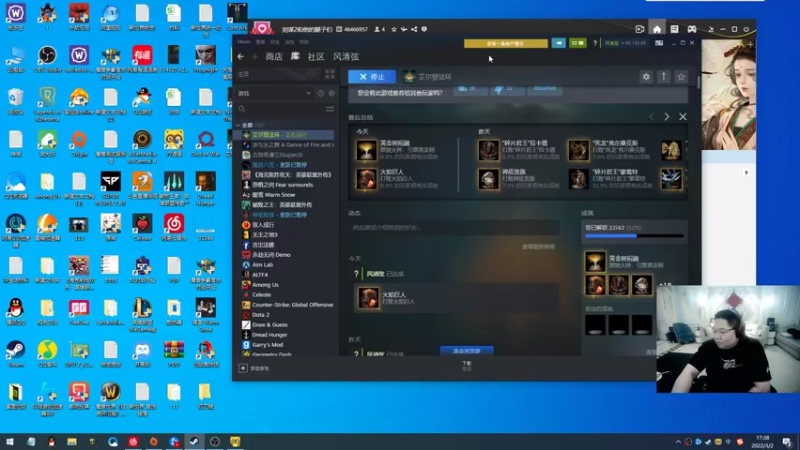Collapse the 全部 game category
Screen dimensions: 800x450
238,125
